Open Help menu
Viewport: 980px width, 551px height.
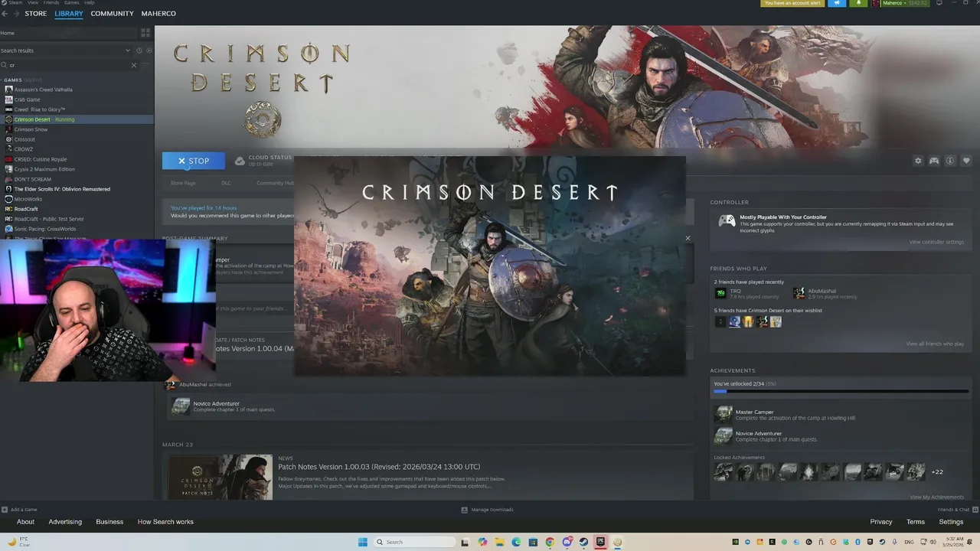point(90,3)
